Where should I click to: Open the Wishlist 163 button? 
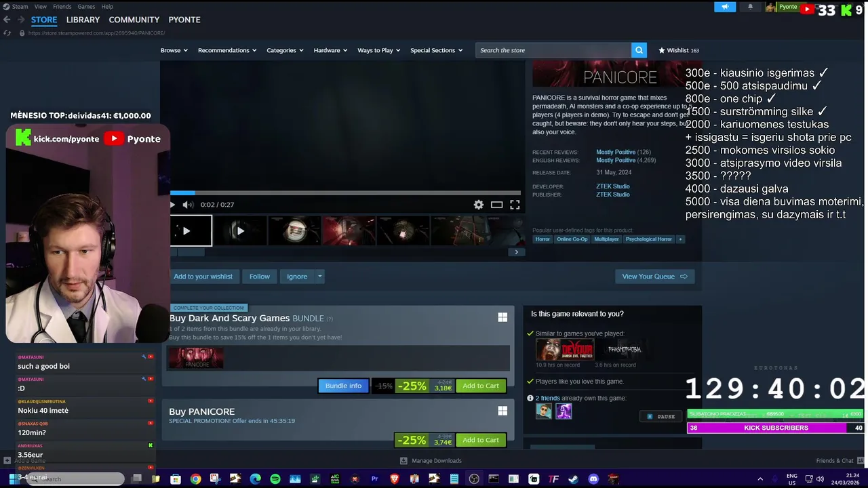(x=679, y=50)
